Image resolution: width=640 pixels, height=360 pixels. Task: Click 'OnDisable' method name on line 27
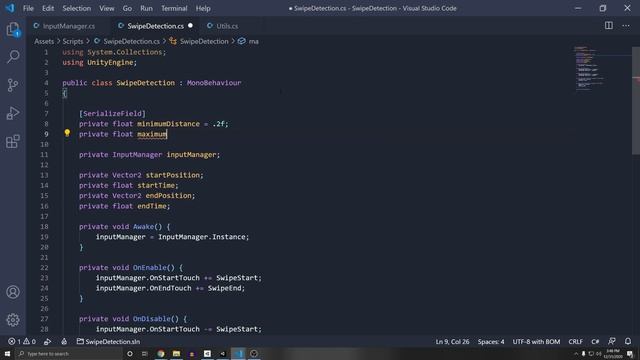(152, 319)
